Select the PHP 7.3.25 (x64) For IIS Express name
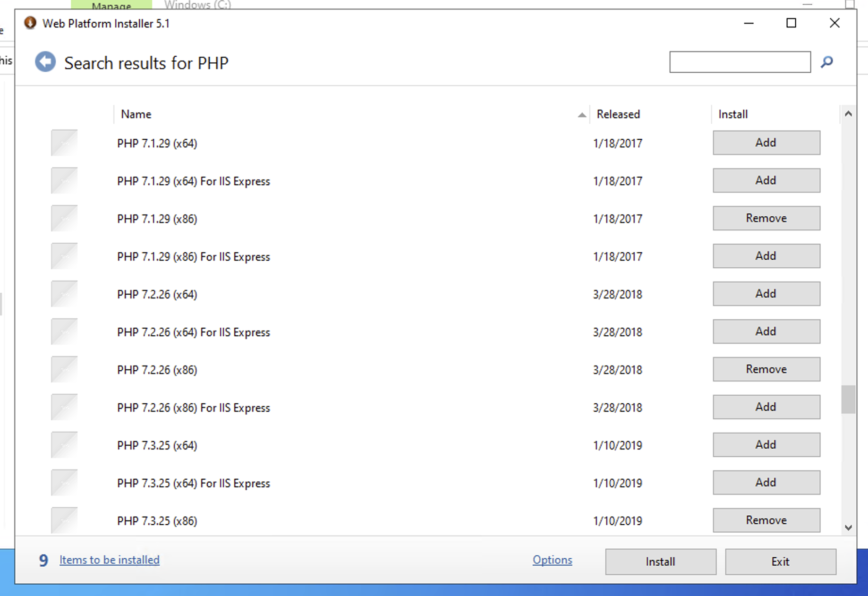The height and width of the screenshot is (596, 868). pos(194,483)
